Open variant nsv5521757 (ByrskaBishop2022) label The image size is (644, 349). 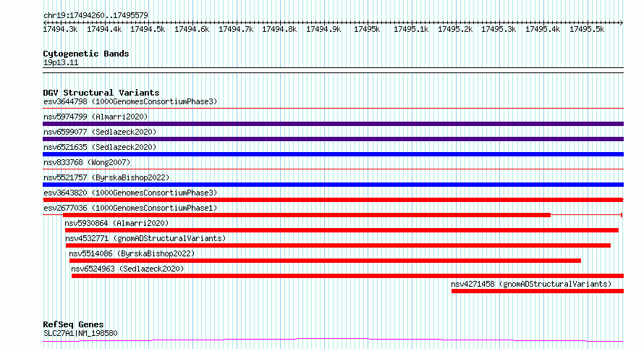[x=106, y=177]
